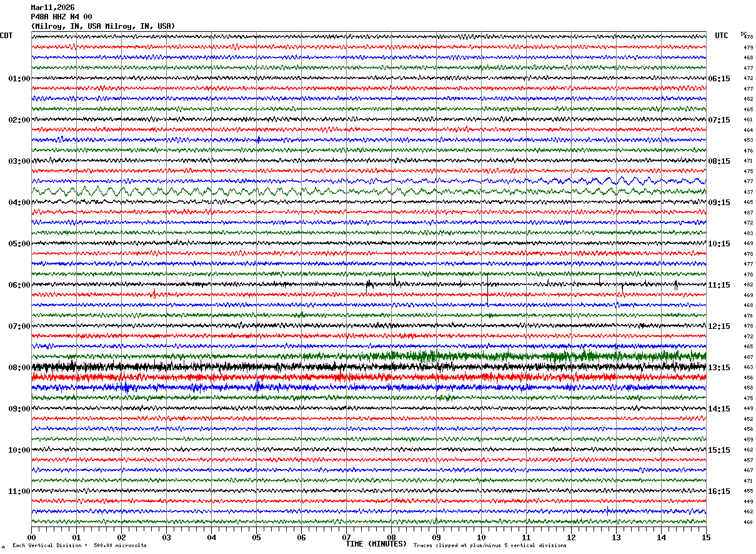756x554 pixels.
Task: Click the 03:00 CDT time label
Action: click(19, 161)
